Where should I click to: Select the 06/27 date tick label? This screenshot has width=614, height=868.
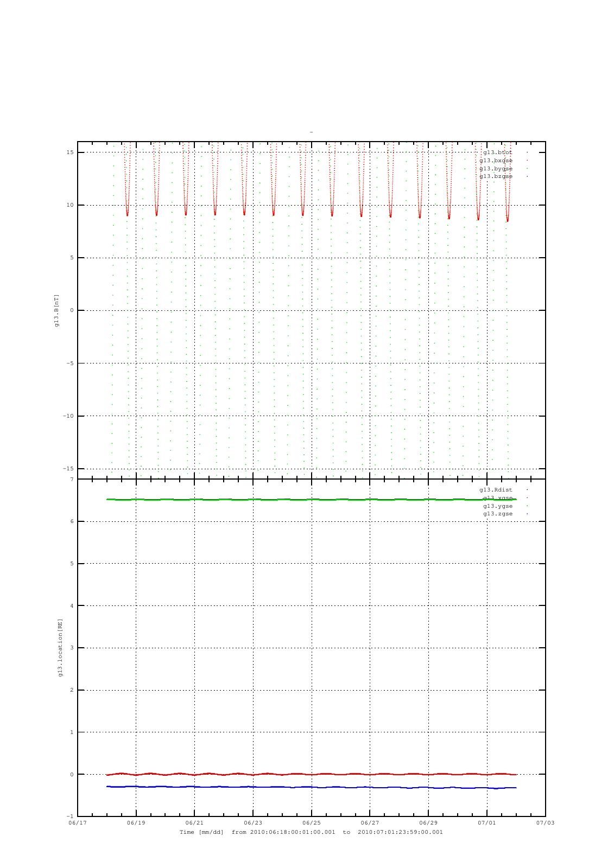tap(370, 823)
